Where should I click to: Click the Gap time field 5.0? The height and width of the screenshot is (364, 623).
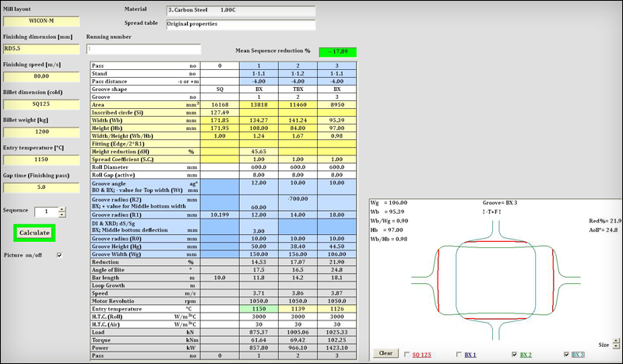coord(41,187)
